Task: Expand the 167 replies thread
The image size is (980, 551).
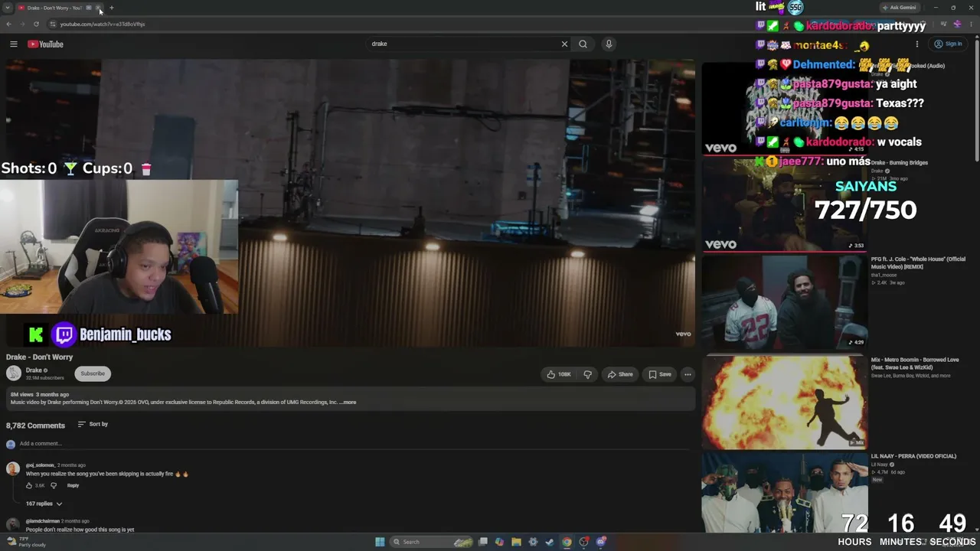Action: point(44,504)
